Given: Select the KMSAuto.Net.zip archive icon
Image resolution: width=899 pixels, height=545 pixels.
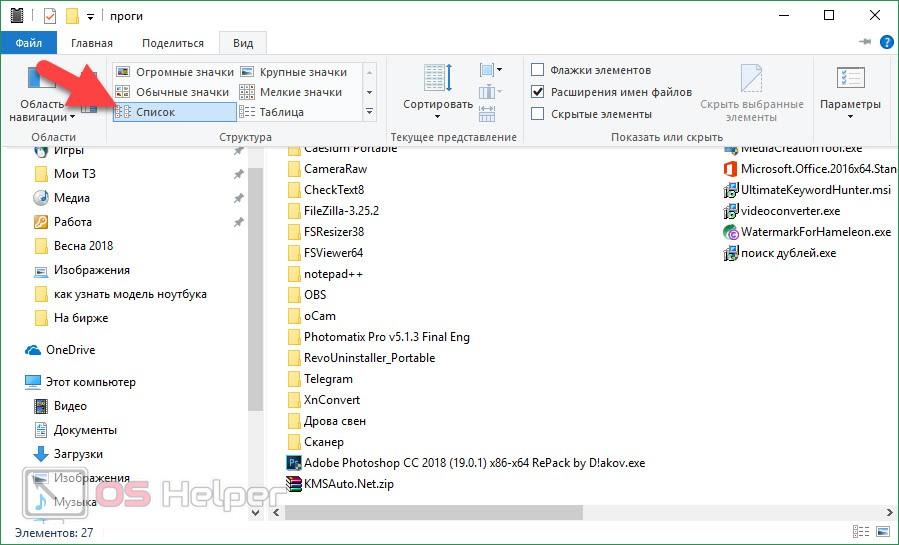Looking at the screenshot, I should [294, 484].
